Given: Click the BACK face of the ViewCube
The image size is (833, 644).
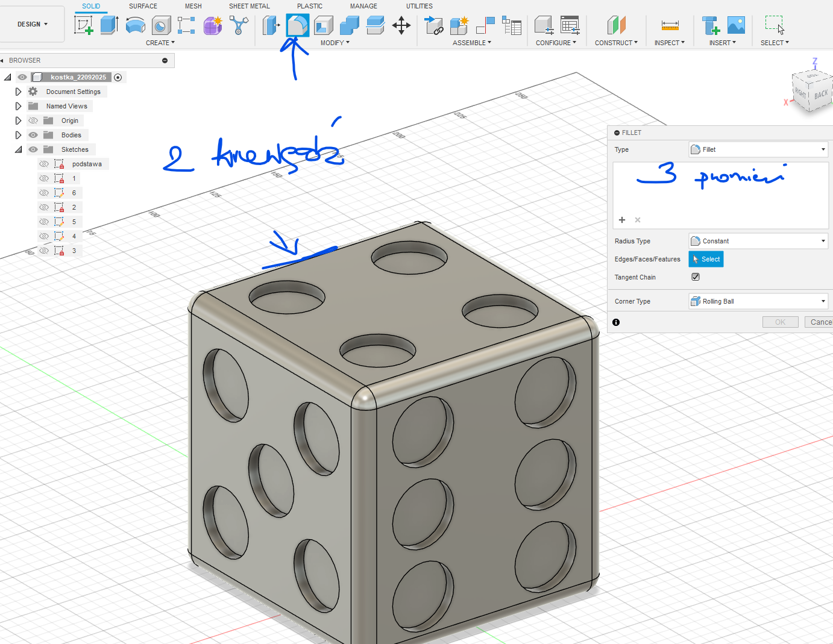Looking at the screenshot, I should click(x=820, y=95).
